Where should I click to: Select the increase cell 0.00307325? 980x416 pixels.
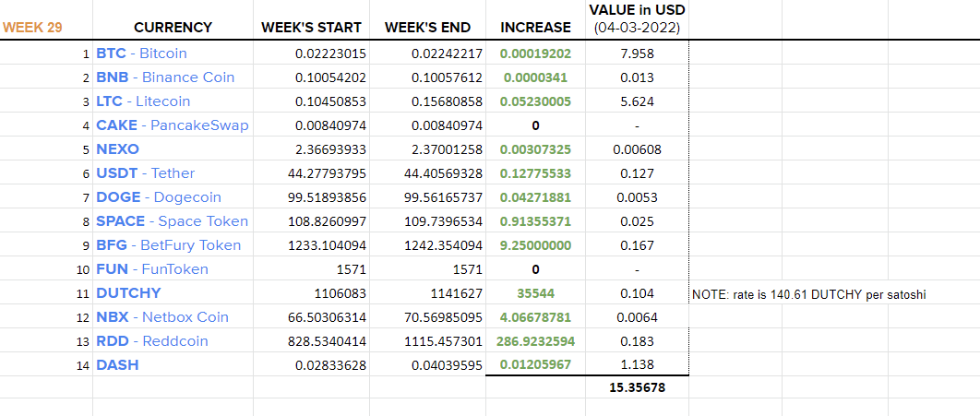tap(535, 149)
